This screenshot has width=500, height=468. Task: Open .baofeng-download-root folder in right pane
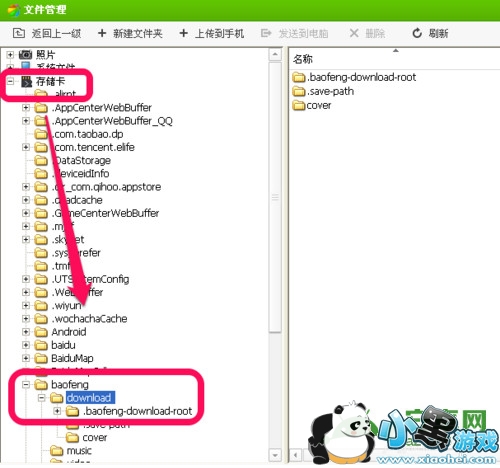354,77
